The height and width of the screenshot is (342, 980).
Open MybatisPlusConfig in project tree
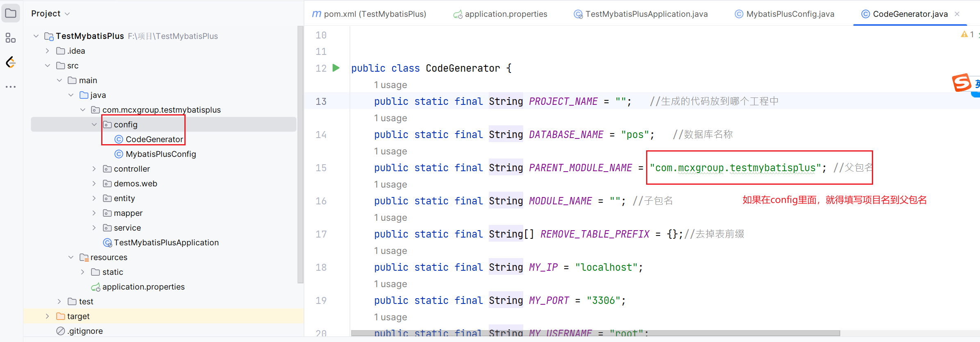click(x=161, y=154)
